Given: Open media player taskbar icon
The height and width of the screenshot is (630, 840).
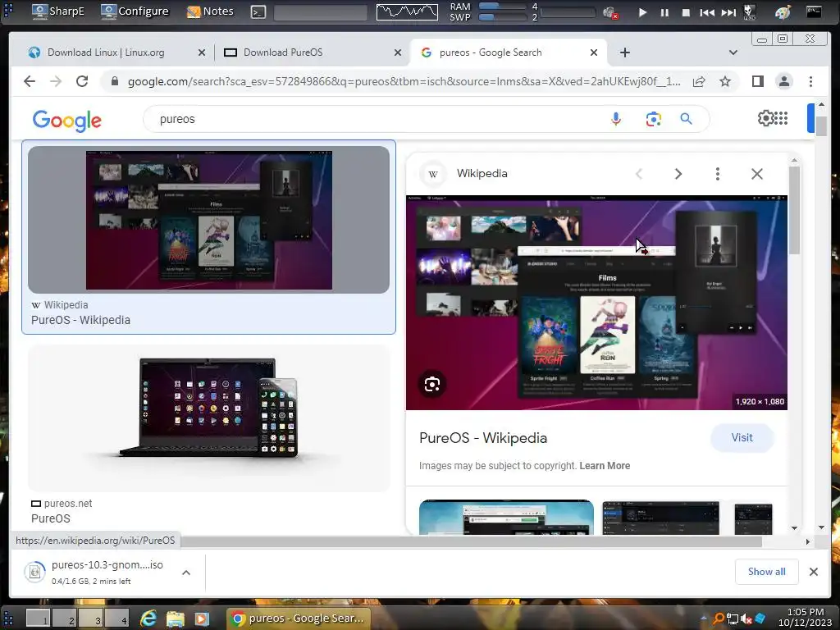Looking at the screenshot, I should (202, 619).
